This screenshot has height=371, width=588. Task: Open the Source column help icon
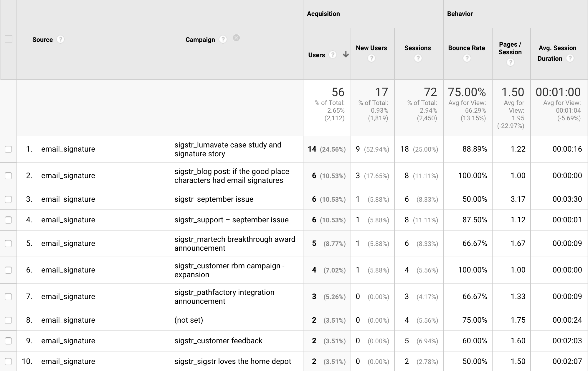60,40
